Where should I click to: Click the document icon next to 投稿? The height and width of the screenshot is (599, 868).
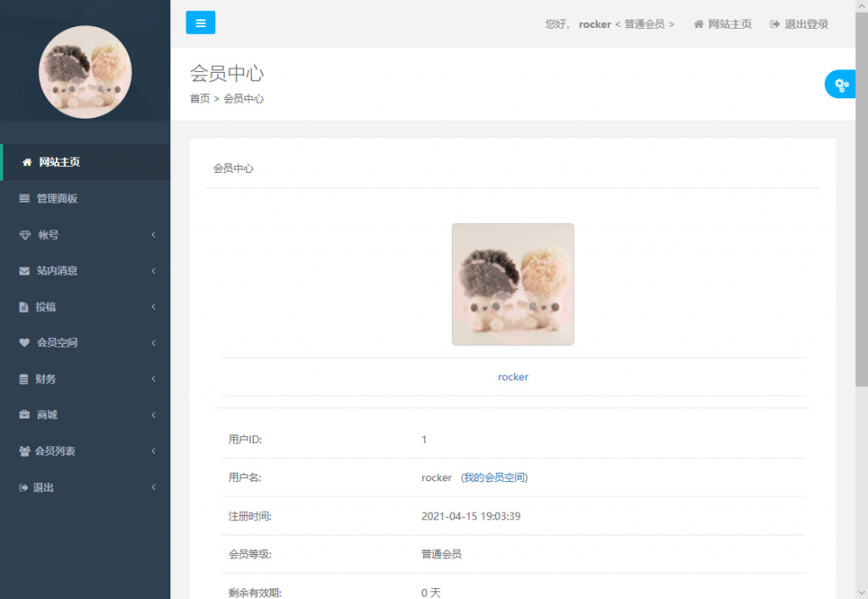pyautogui.click(x=24, y=307)
